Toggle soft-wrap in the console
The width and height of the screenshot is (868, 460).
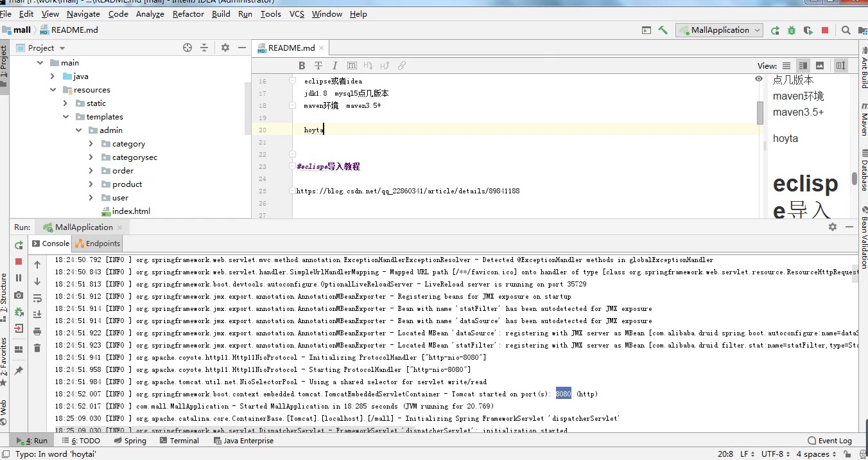click(37, 298)
